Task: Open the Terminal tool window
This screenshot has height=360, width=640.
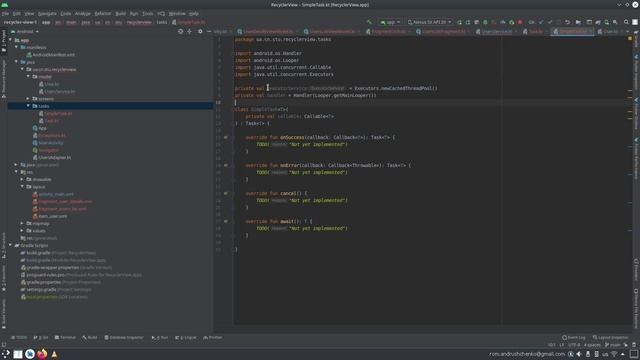Action: [65, 338]
